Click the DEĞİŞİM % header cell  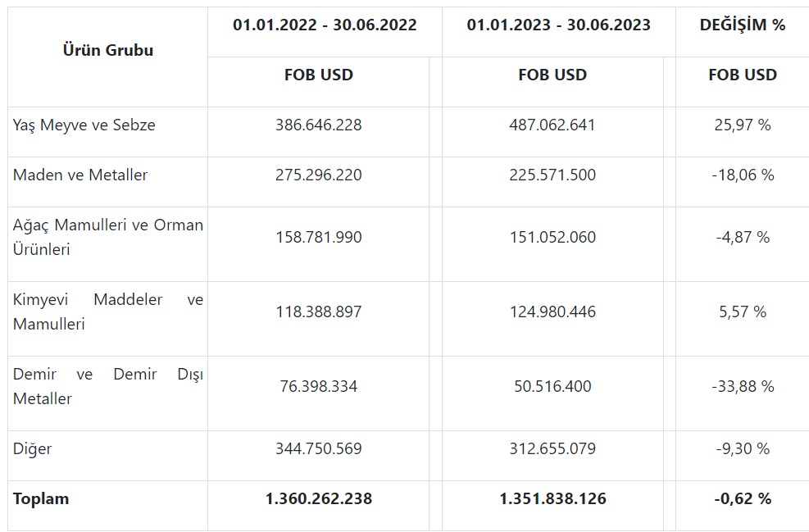coord(743,25)
